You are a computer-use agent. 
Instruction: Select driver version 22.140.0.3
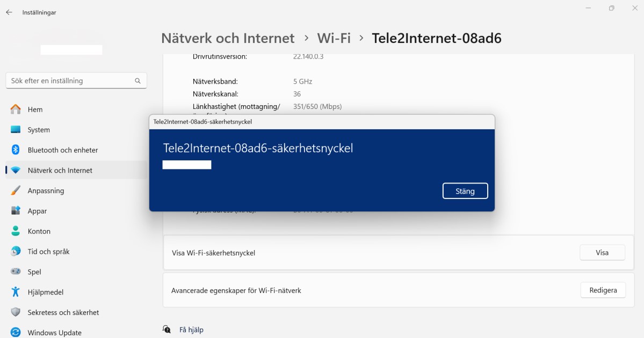click(x=308, y=57)
